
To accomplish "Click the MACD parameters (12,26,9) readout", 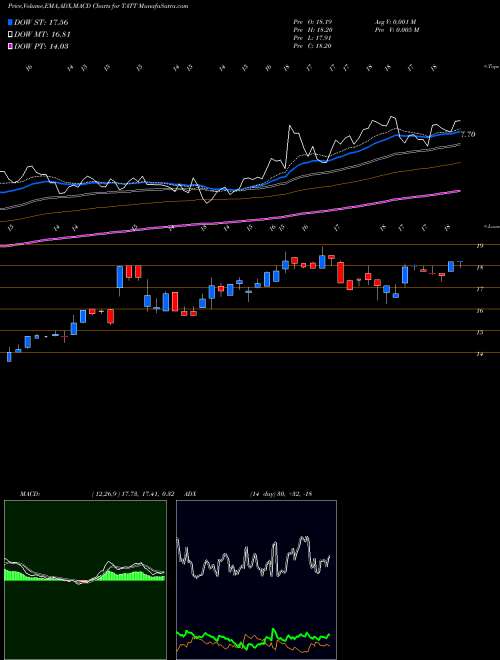I will pos(132,493).
